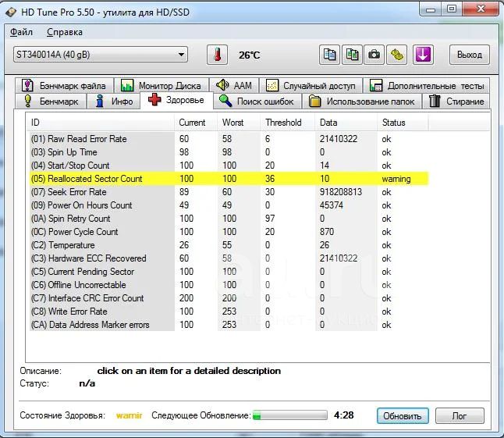
Task: Open the AAM tab
Action: coord(234,85)
